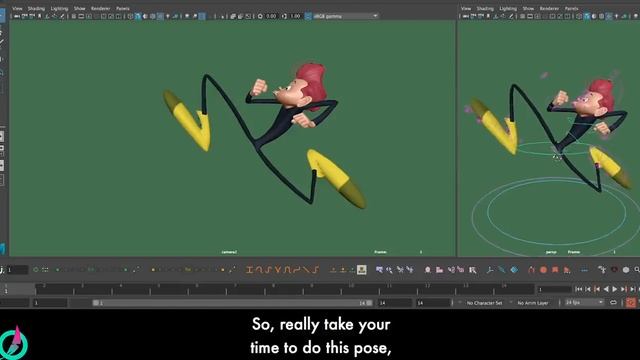Viewport: 640px width, 360px height.
Task: Step back to previous key
Action: 597,289
